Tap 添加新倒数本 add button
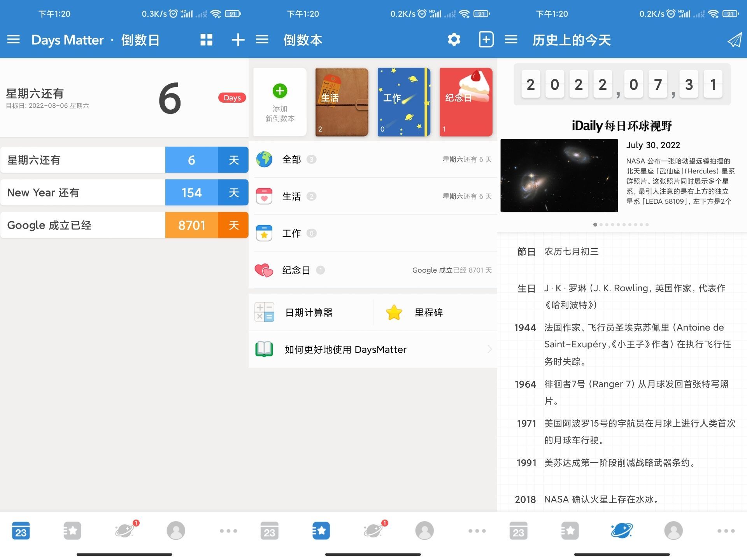 point(280,102)
